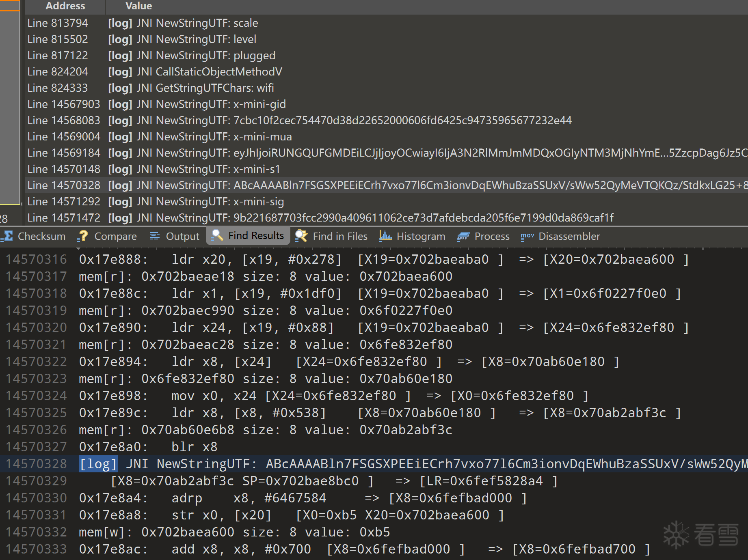
Task: Select result 'Line 824204' JNI CallStaticObjectMethodV
Action: pos(386,72)
